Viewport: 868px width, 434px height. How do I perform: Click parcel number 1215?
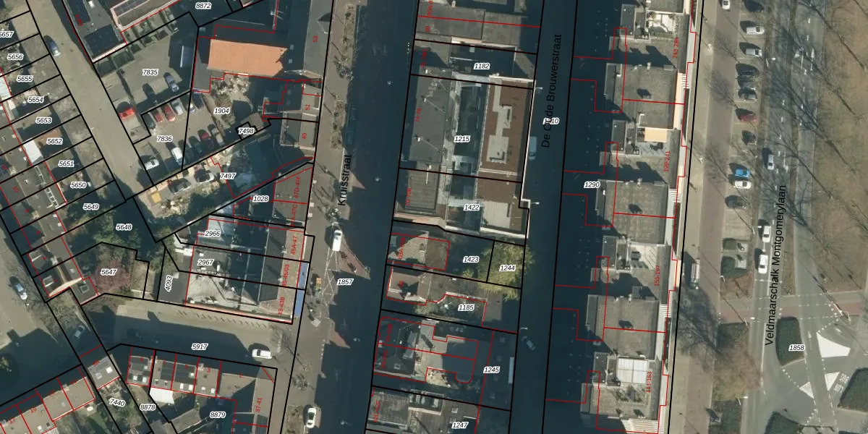(461, 139)
